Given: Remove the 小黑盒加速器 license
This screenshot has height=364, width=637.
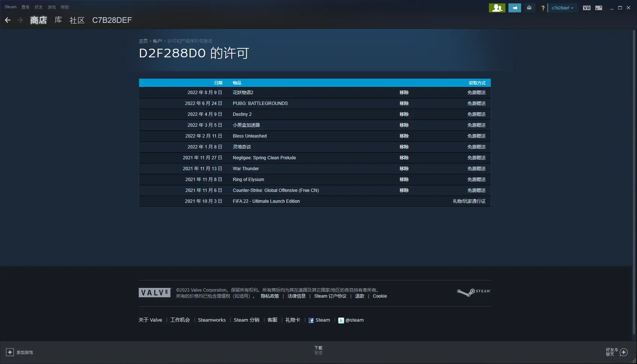Looking at the screenshot, I should click(404, 125).
